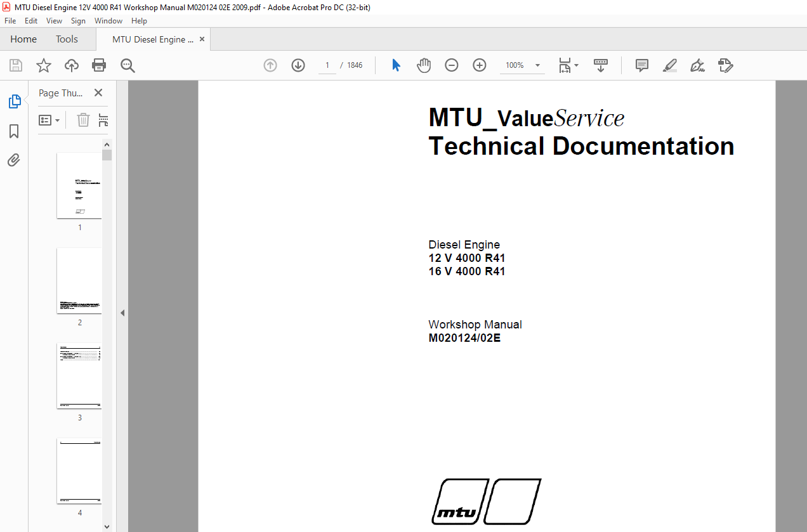Zoom out with the minus circle icon

pyautogui.click(x=452, y=65)
